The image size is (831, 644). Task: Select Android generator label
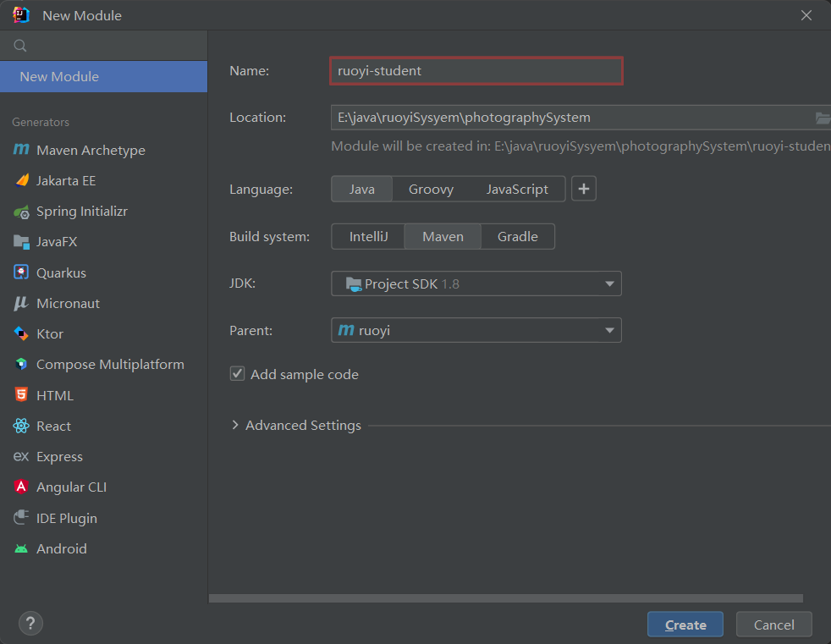tap(62, 548)
